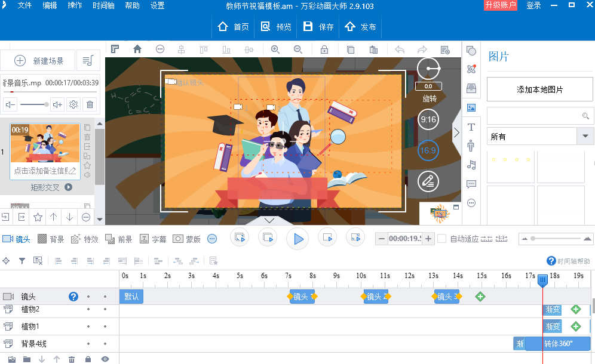
Task: Select the 16:9 aspect ratio
Action: (x=428, y=150)
